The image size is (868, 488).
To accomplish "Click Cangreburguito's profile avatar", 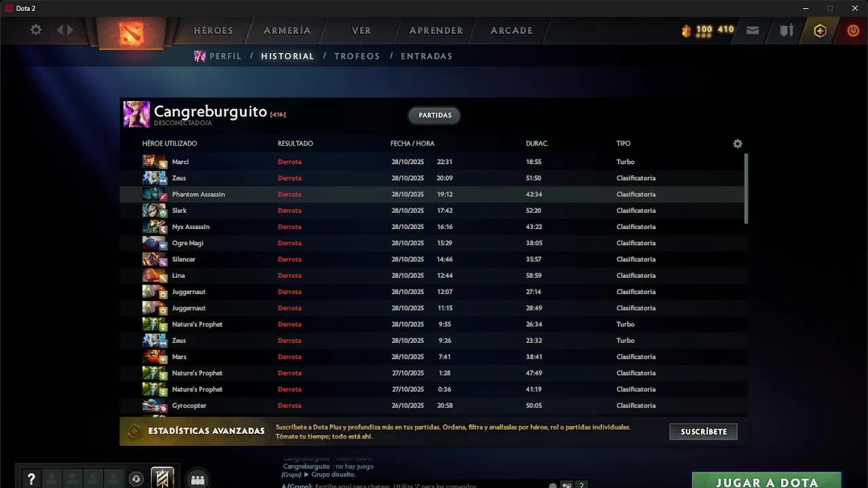I will tap(136, 115).
